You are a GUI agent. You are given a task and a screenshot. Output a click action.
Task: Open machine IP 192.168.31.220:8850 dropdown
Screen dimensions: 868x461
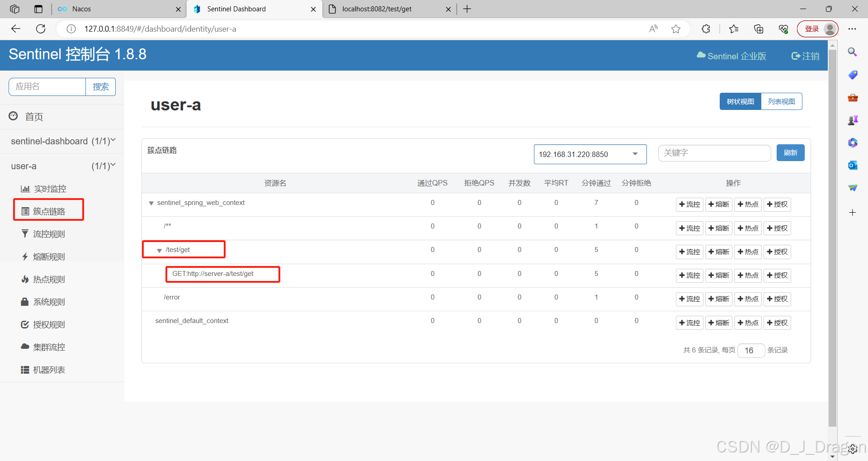590,154
